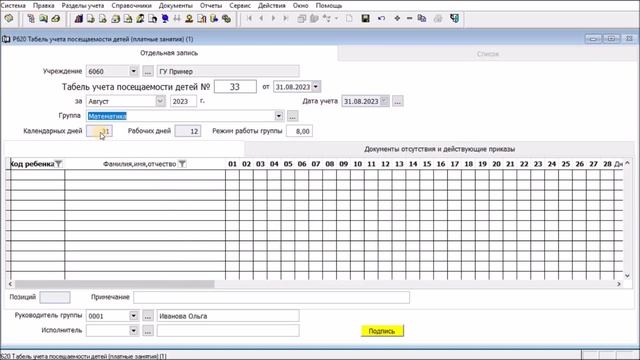640x360 pixels.
Task: Click the ГУ Пример institution name field
Action: tap(228, 71)
